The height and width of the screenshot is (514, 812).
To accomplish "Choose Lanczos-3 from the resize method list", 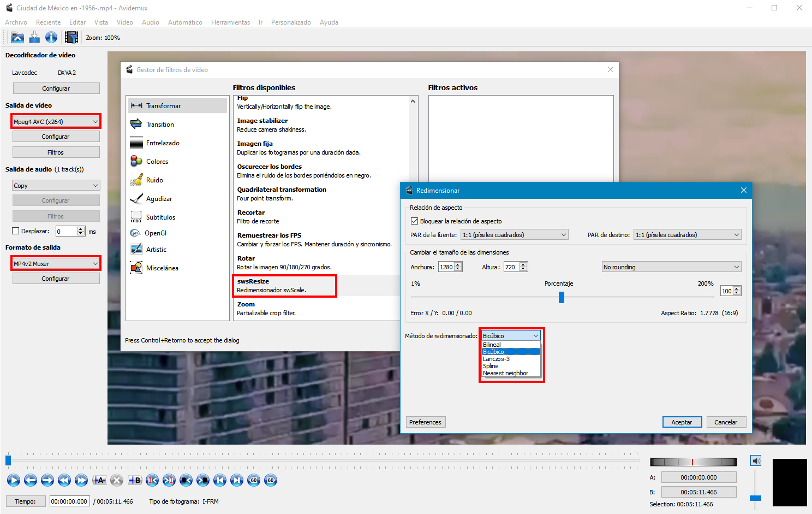I will [x=511, y=359].
